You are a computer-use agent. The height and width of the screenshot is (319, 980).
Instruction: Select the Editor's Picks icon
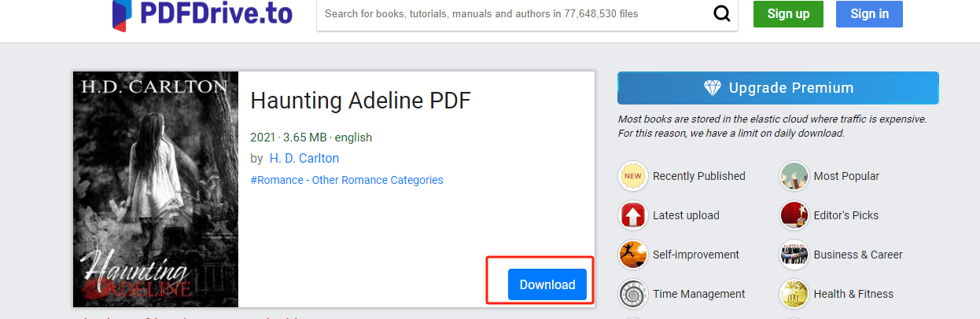794,215
